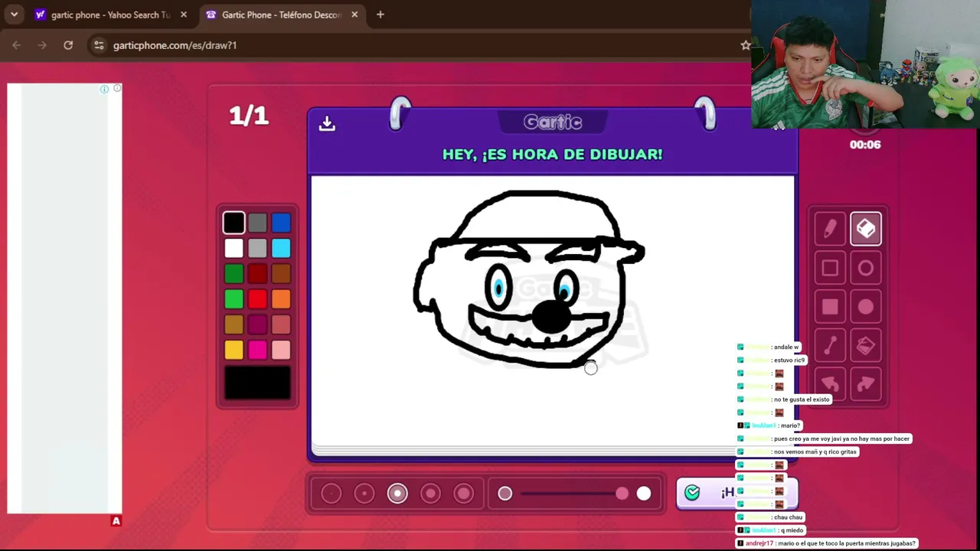Select the smallest brush size
This screenshot has height=551, width=980.
click(x=331, y=494)
